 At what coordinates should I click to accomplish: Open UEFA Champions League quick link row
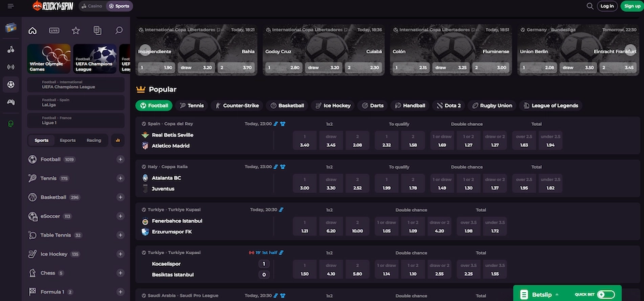76,85
